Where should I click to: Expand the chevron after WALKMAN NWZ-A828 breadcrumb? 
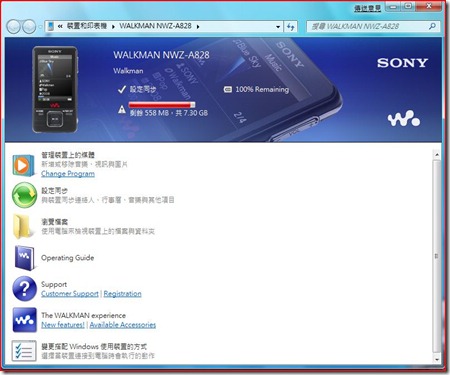(x=198, y=27)
